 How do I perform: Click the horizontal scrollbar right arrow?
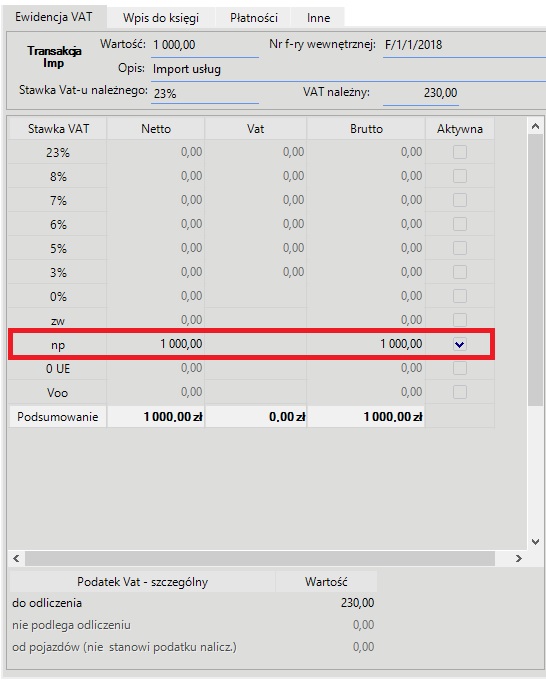(x=519, y=559)
